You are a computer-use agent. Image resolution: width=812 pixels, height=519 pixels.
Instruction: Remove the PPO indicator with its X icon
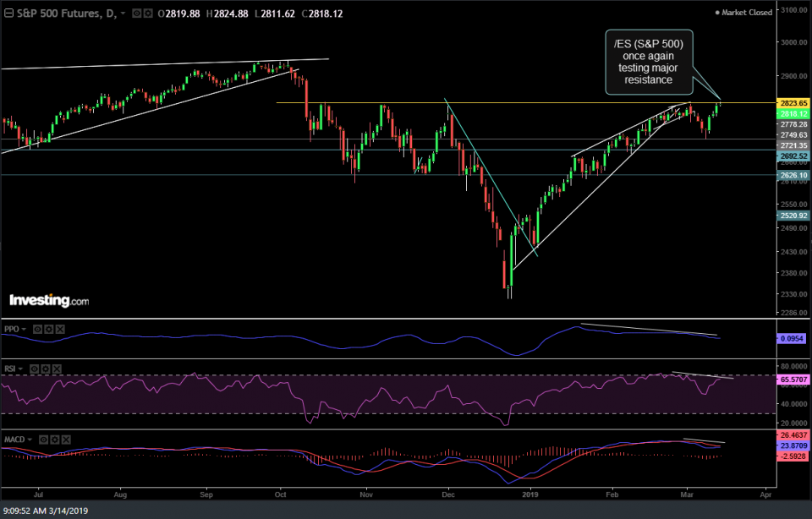point(60,329)
